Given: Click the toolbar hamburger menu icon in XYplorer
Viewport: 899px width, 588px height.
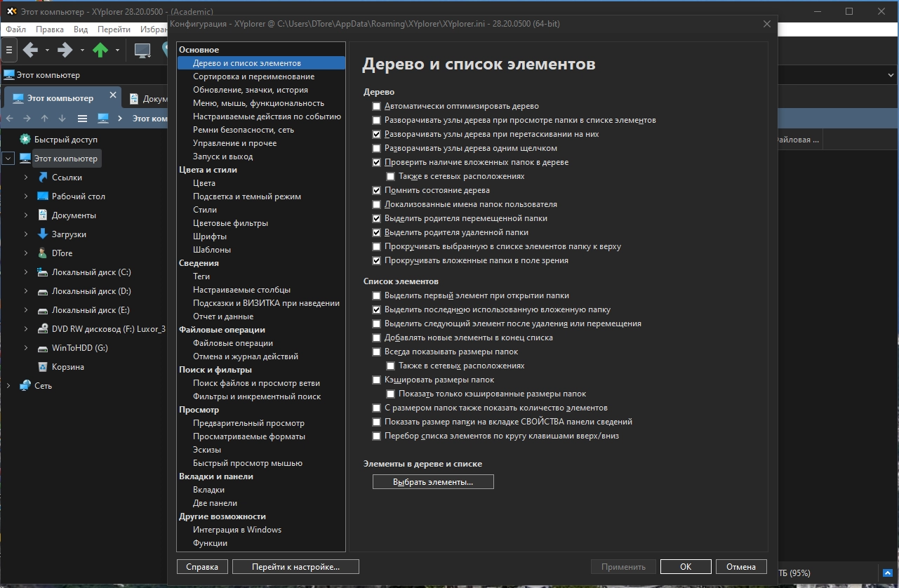Looking at the screenshot, I should (x=9, y=51).
